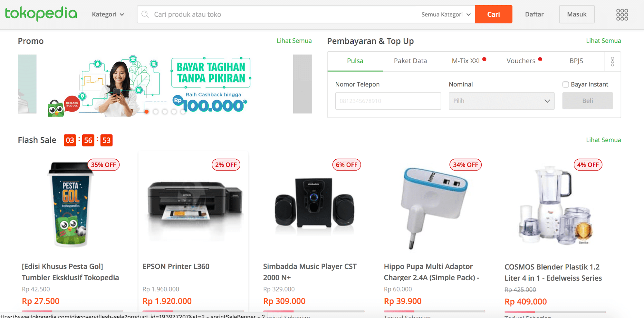Click the 34% OFF badge on Hippo charger
644x318 pixels.
(466, 165)
